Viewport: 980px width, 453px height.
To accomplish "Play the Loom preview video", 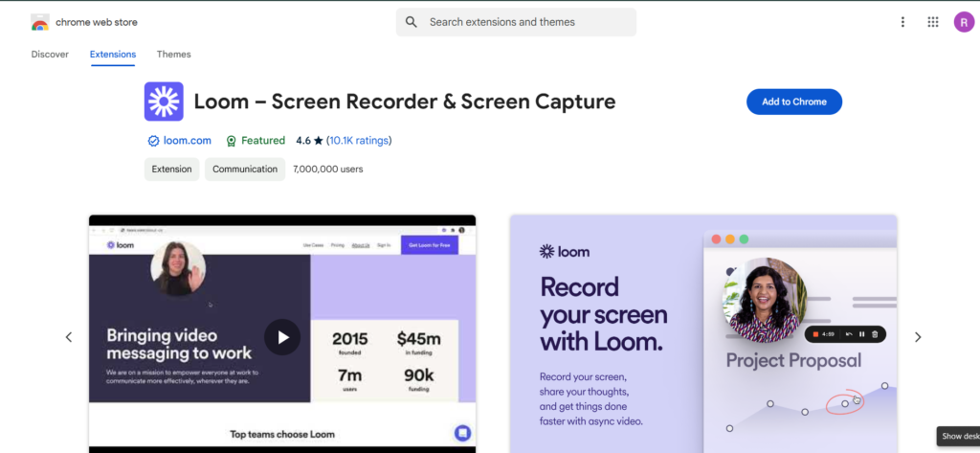I will (282, 337).
